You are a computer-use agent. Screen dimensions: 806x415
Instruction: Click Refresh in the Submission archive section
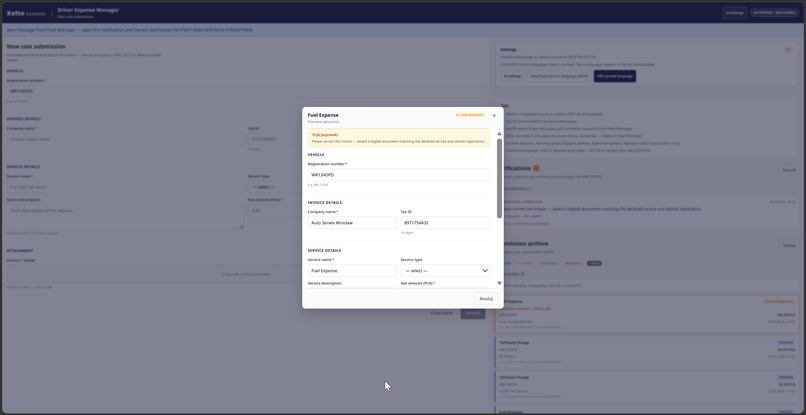789,246
